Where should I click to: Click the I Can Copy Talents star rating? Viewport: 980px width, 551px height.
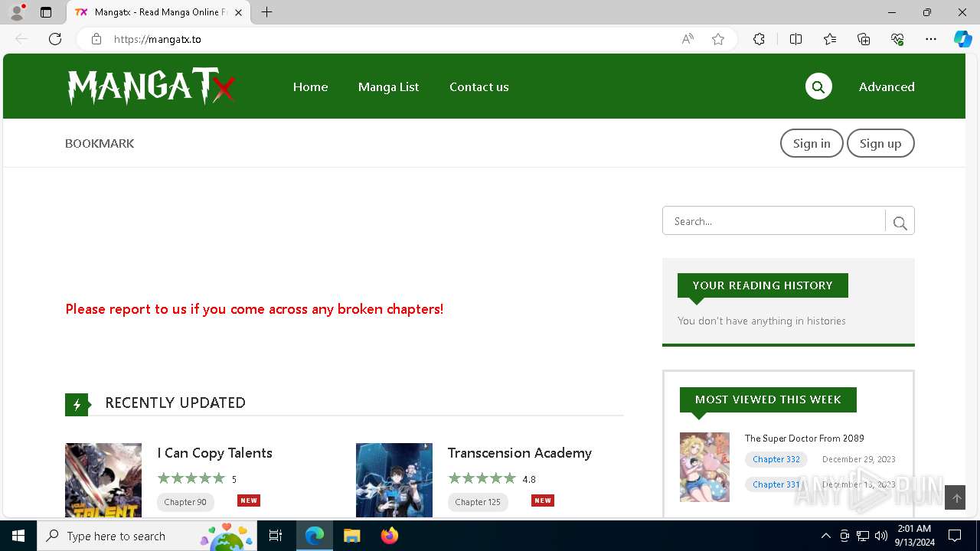tap(191, 479)
